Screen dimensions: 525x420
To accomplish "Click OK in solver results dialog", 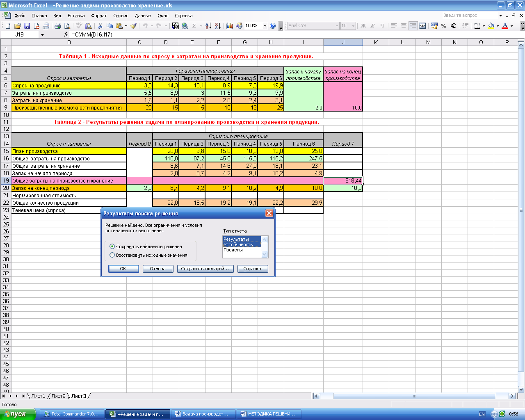I will [x=123, y=269].
